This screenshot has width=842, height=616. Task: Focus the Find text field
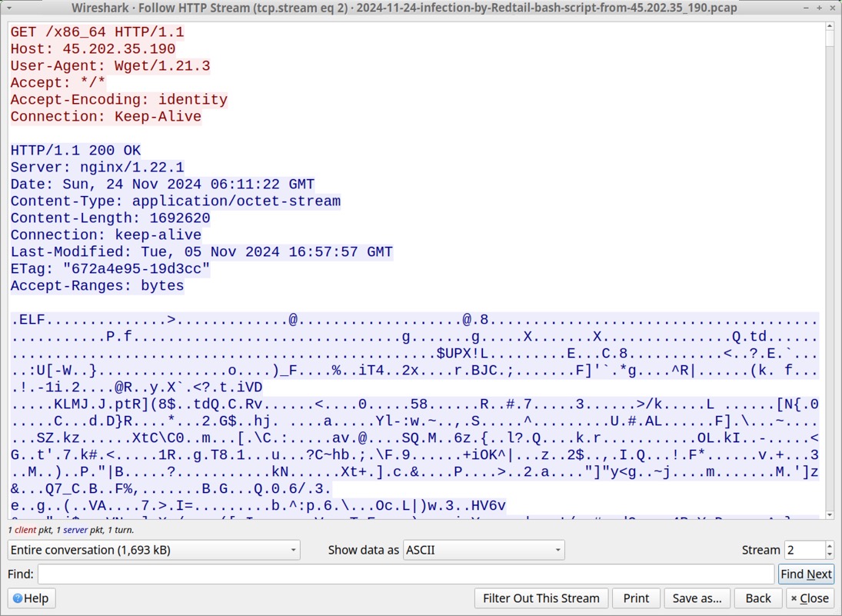[x=406, y=574]
